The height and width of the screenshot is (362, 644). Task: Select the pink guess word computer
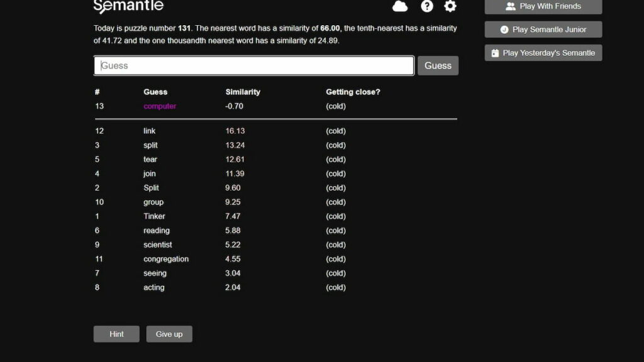pos(159,106)
